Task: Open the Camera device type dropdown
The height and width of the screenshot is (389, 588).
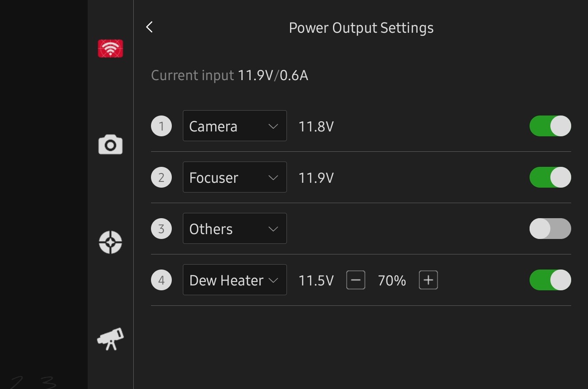Action: click(235, 126)
